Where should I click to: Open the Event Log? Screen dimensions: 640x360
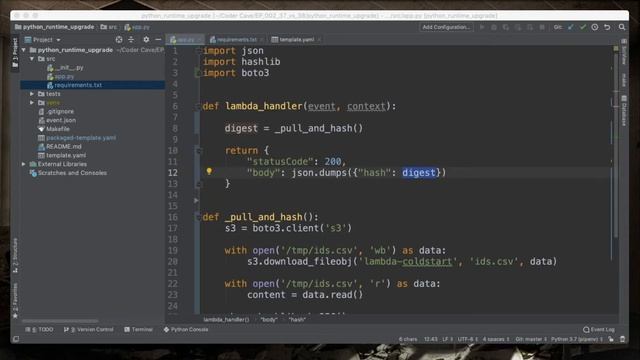[x=599, y=329]
